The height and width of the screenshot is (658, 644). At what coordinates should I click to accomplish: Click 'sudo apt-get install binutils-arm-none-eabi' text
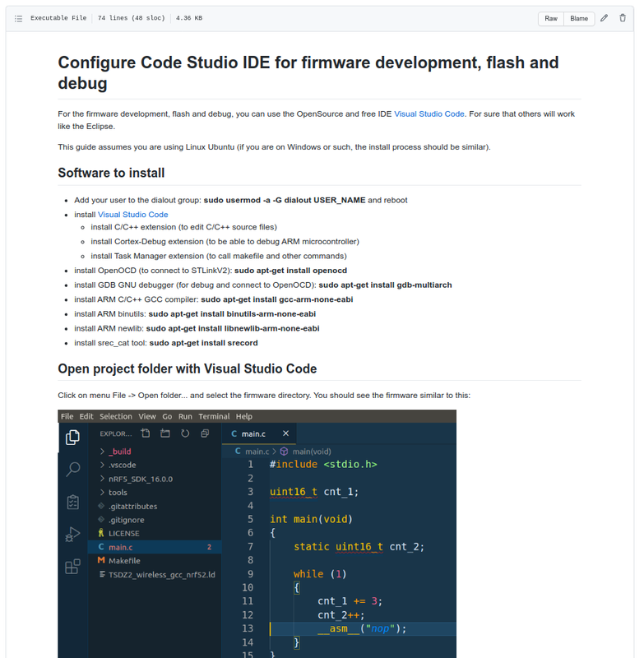[x=232, y=314]
